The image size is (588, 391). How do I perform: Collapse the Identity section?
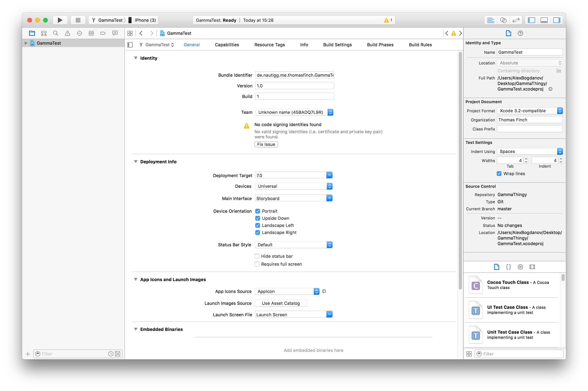click(136, 58)
